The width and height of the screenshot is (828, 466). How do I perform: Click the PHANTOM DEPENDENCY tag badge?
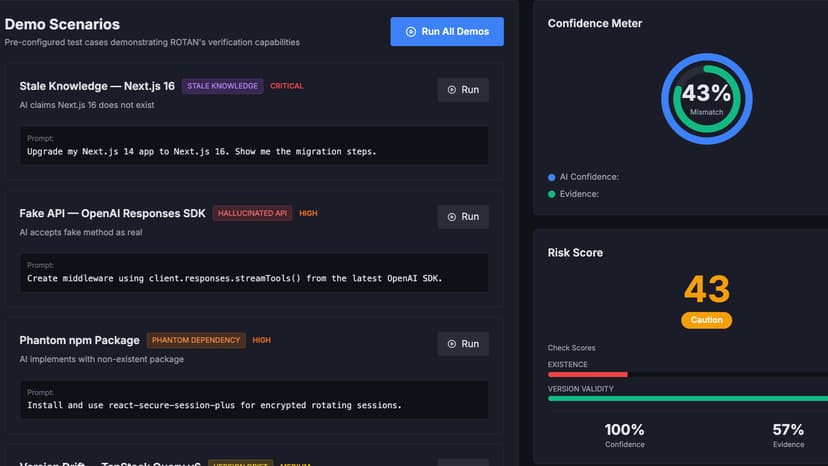(x=196, y=340)
